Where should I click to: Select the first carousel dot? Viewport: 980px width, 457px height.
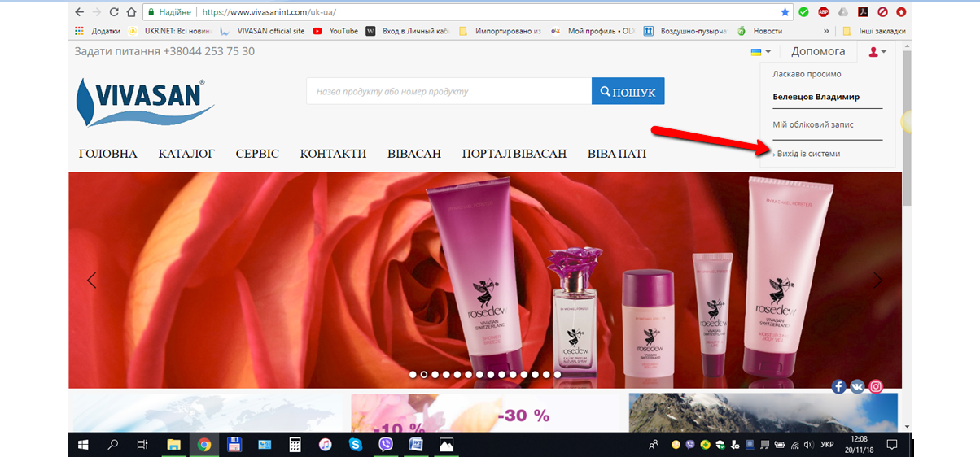[x=413, y=375]
